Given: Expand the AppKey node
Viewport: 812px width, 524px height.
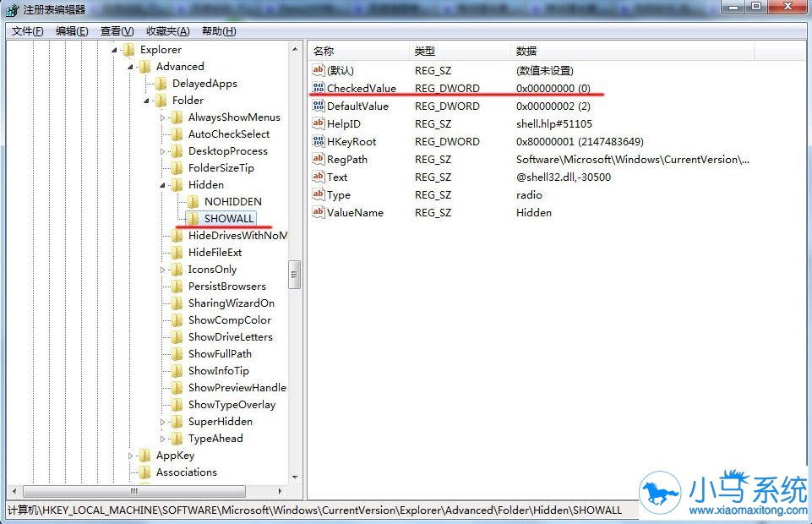Looking at the screenshot, I should point(130,456).
